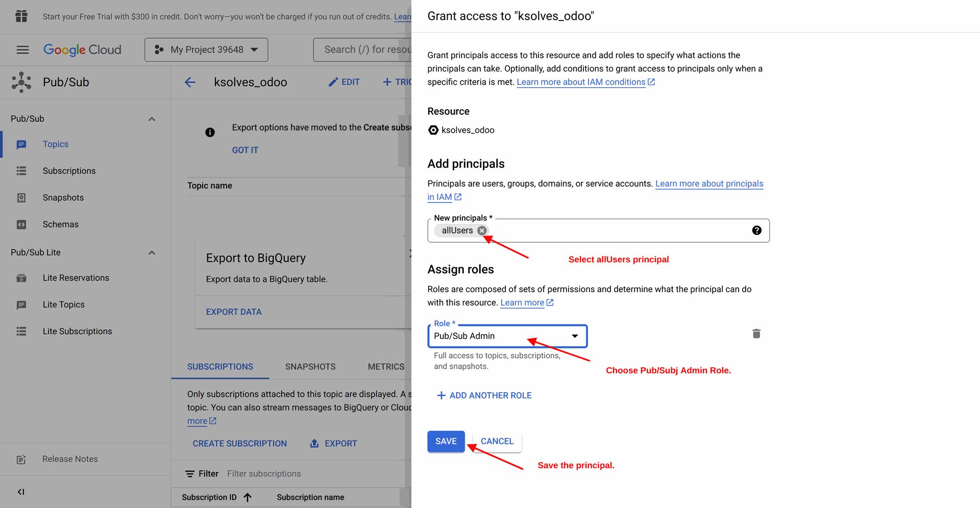Click the Subscription ID sort arrow
The height and width of the screenshot is (508, 980).
pyautogui.click(x=248, y=497)
